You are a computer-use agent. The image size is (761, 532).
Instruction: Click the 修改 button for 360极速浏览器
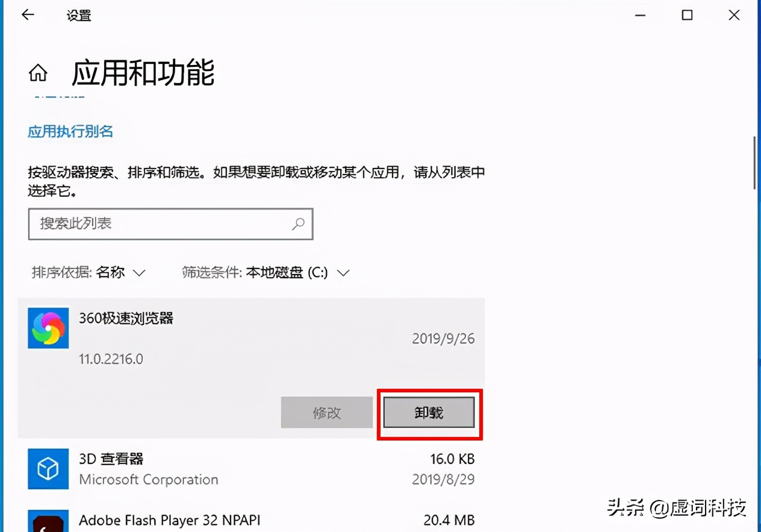326,412
